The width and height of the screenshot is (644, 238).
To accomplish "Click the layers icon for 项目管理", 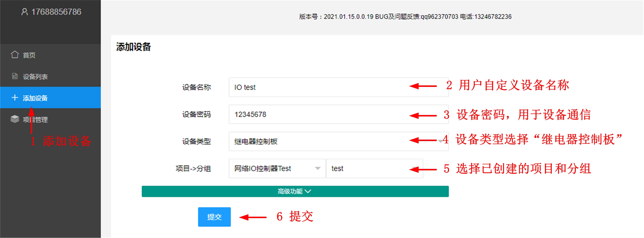I will (x=15, y=119).
